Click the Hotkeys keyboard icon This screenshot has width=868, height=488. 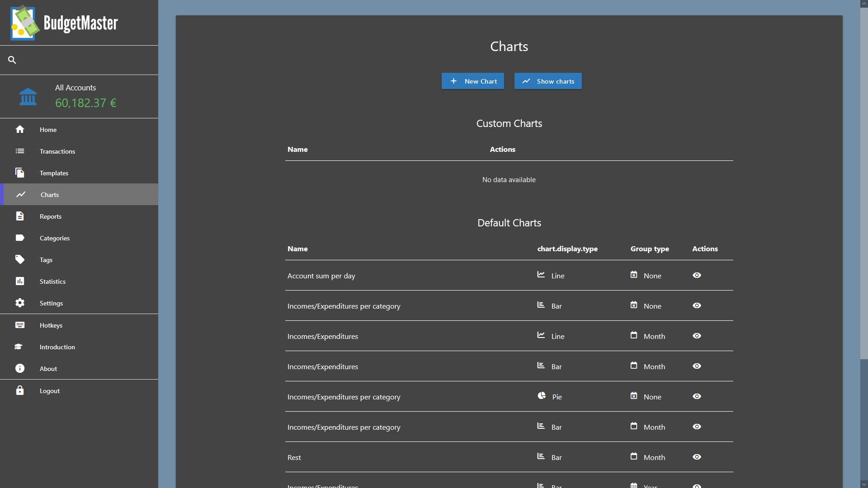20,325
